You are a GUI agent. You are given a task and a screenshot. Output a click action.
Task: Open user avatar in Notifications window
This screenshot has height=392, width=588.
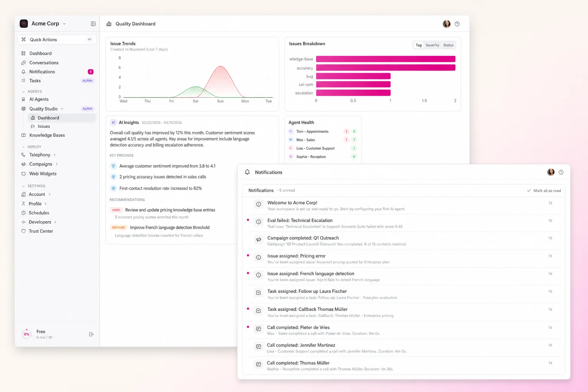point(550,172)
